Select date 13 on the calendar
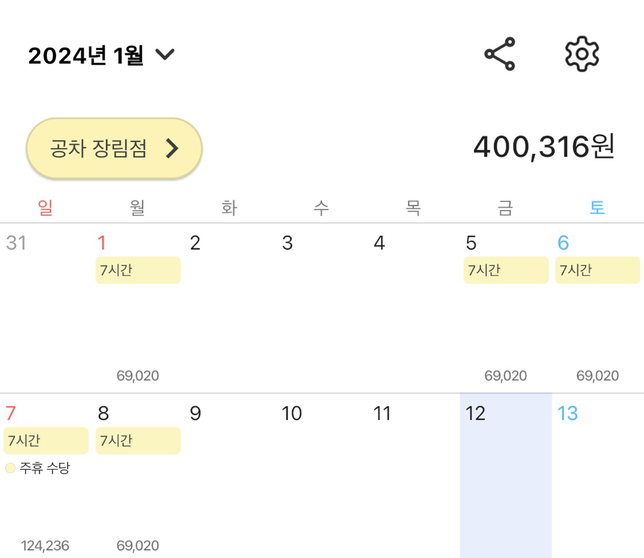Image resolution: width=644 pixels, height=558 pixels. [x=568, y=414]
